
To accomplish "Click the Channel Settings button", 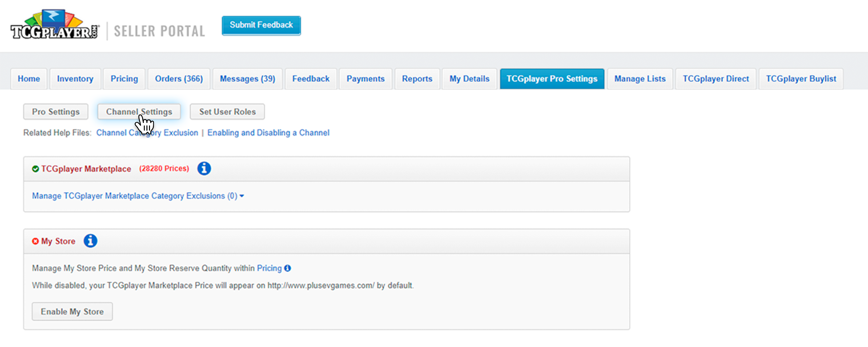I will [139, 112].
